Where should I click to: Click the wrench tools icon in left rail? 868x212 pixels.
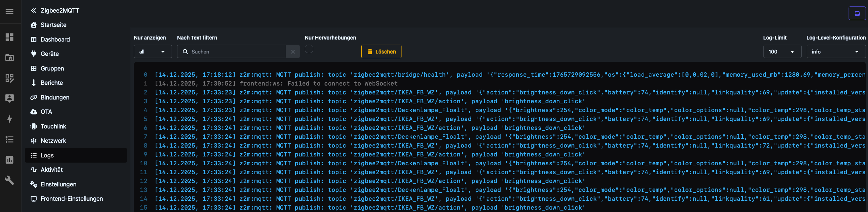[x=10, y=180]
